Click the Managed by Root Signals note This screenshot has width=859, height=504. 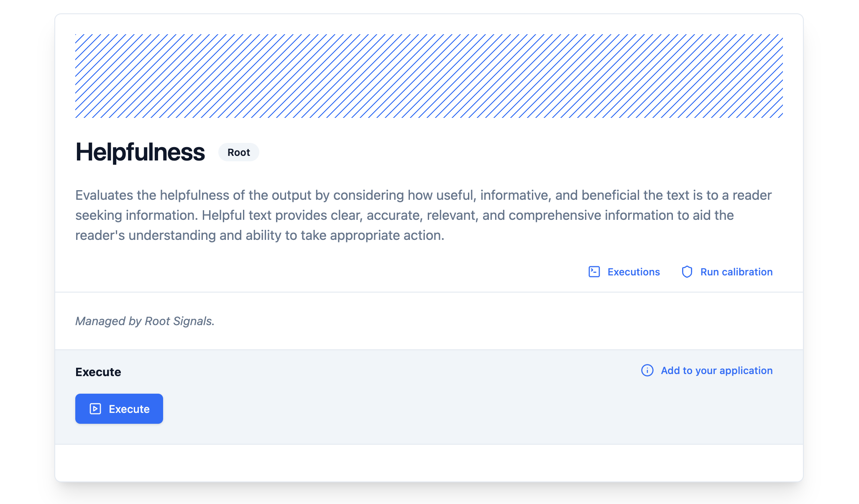coord(145,321)
